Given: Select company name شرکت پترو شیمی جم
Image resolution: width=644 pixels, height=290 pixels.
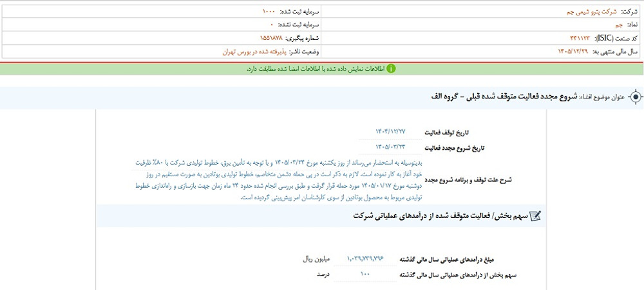Looking at the screenshot, I should point(591,12).
